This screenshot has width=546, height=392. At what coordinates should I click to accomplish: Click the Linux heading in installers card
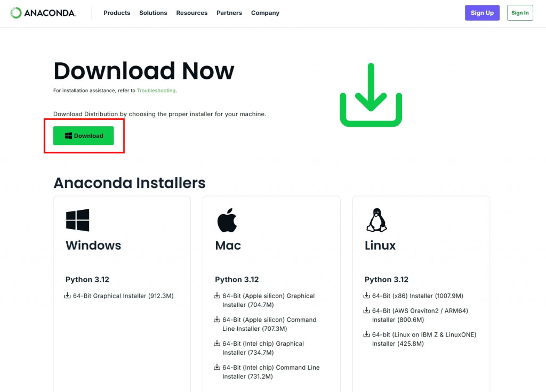(x=380, y=246)
